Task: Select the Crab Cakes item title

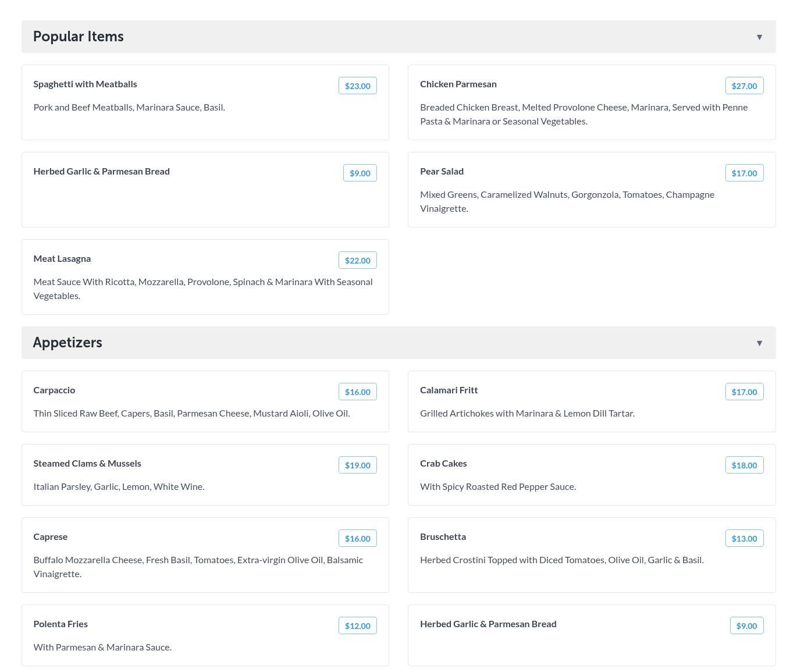Action: [x=443, y=464]
